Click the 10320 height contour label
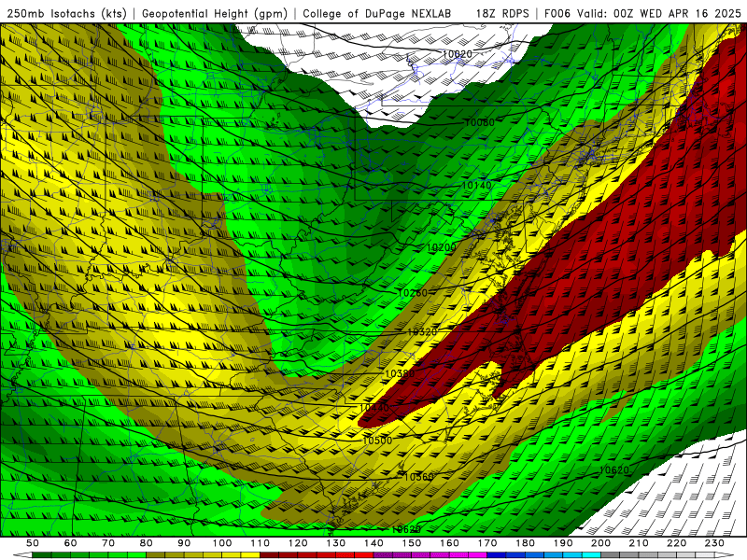The width and height of the screenshot is (747, 560). point(423,332)
